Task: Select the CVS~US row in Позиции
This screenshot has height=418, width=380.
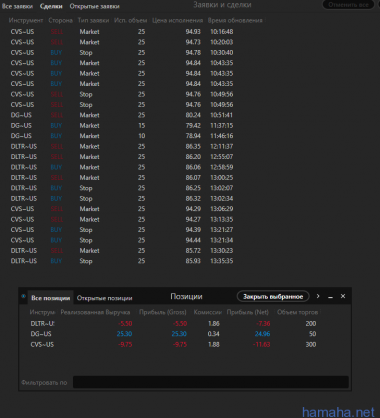Action: coord(173,345)
